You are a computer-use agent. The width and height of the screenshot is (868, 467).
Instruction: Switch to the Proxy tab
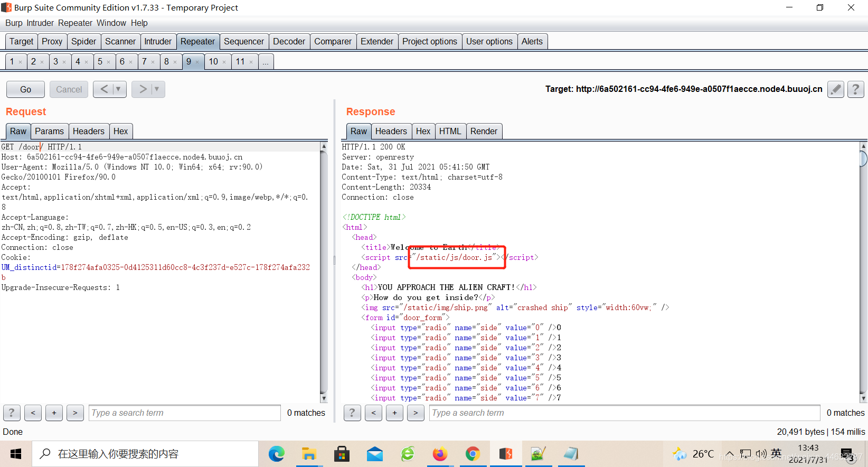click(x=52, y=41)
